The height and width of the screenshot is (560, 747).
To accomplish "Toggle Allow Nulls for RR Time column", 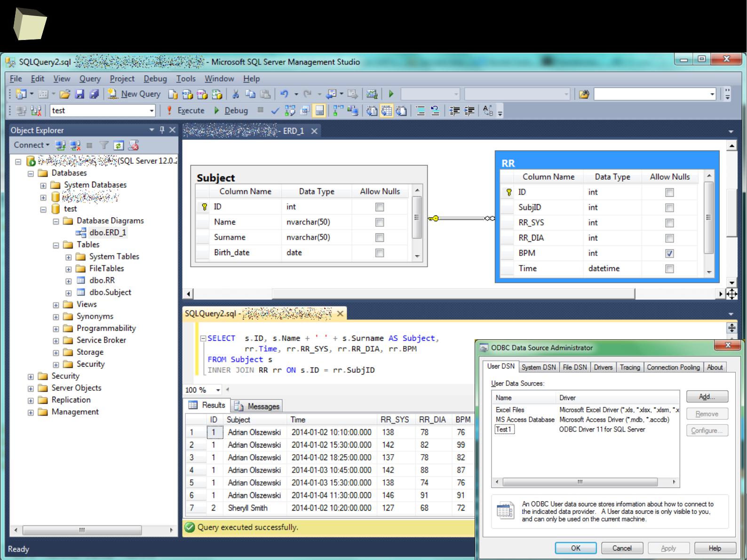I will pos(669,269).
